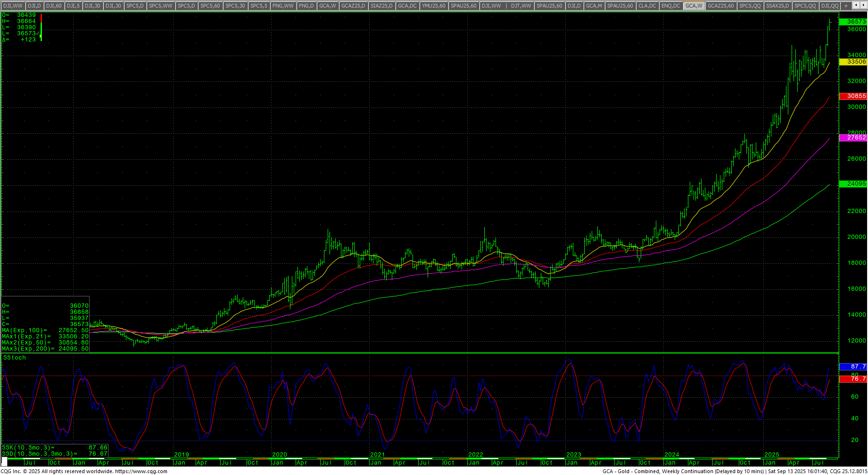Screen dimensions: 868x475
Task: Click white square at time axis start
Action: 4,461
